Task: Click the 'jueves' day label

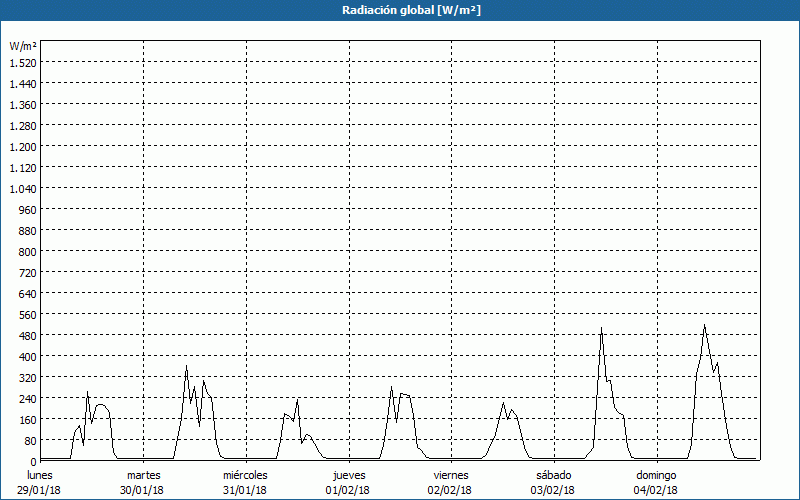Action: click(x=349, y=475)
